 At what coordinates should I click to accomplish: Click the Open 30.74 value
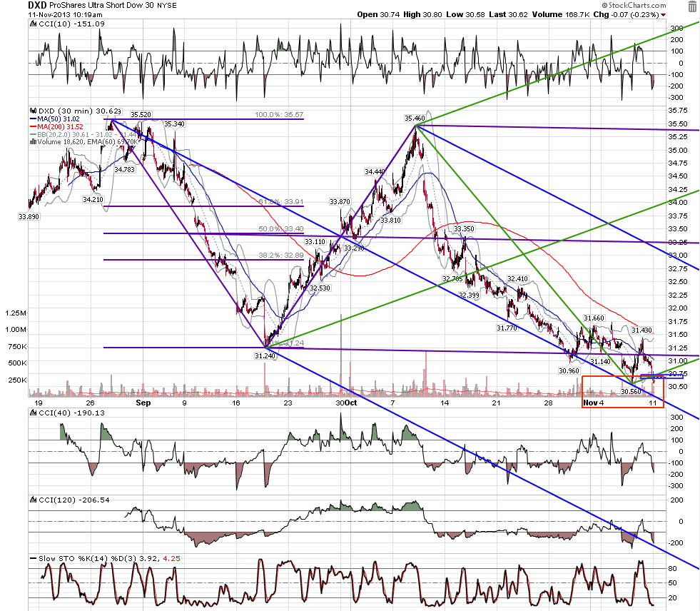378,14
